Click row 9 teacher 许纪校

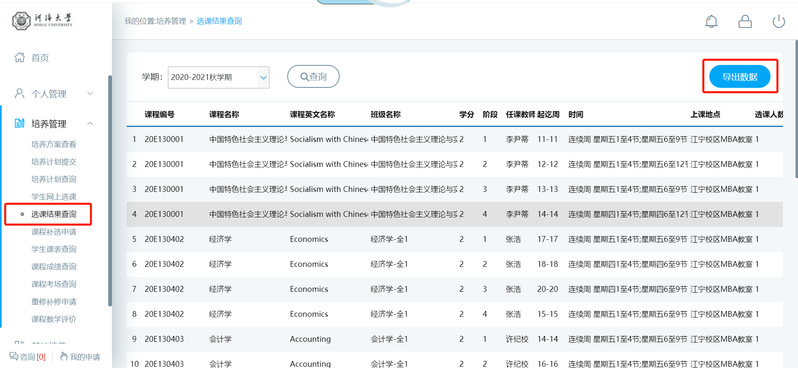pyautogui.click(x=517, y=339)
